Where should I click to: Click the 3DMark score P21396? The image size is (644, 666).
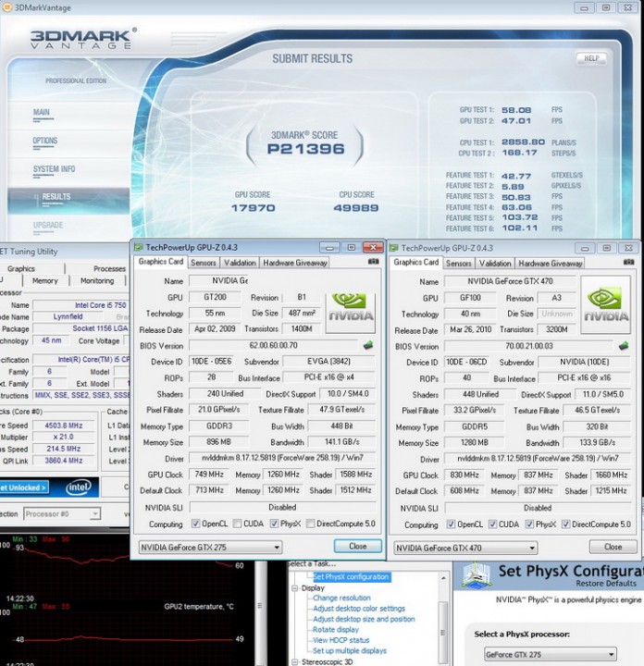pos(306,149)
